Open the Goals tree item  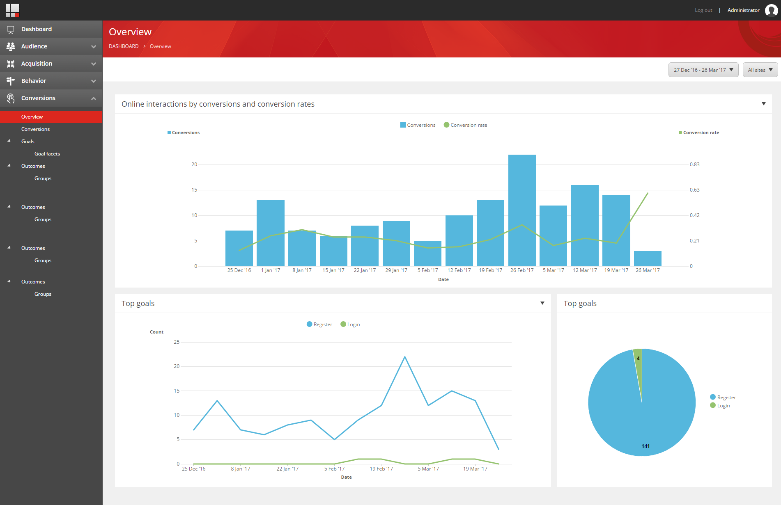(27, 141)
